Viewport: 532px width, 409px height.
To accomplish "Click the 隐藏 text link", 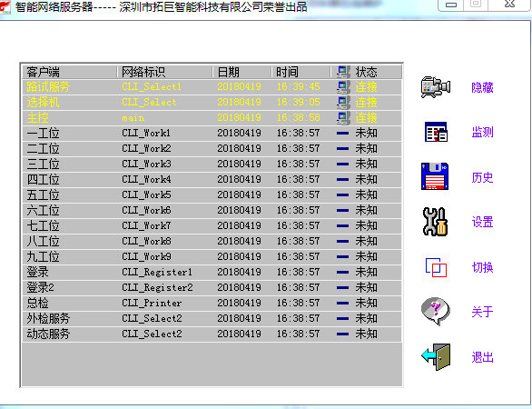I will coord(482,87).
